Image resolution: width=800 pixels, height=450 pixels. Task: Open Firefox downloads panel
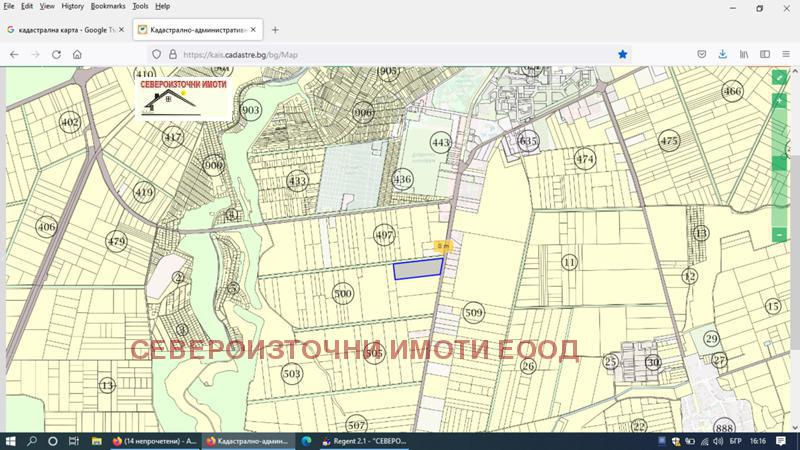(x=722, y=54)
